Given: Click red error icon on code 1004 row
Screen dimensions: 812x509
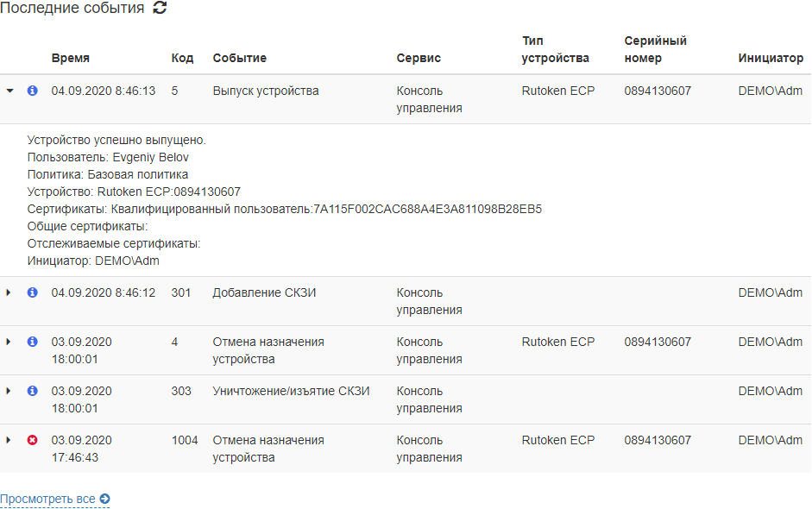Looking at the screenshot, I should [33, 440].
